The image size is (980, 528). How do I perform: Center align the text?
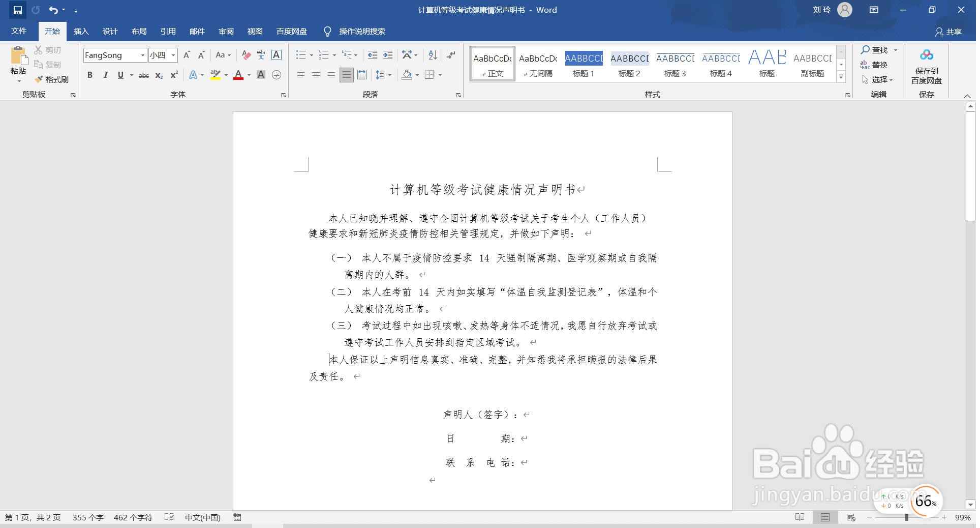(316, 75)
